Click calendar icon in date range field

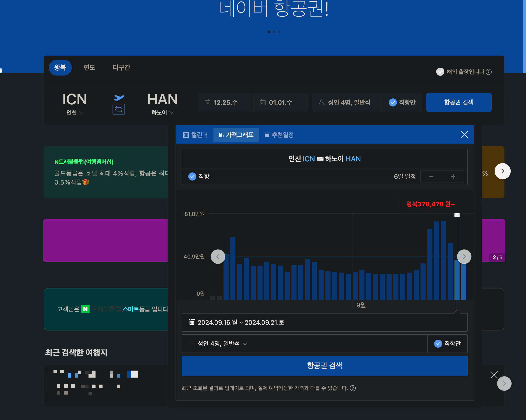point(192,322)
